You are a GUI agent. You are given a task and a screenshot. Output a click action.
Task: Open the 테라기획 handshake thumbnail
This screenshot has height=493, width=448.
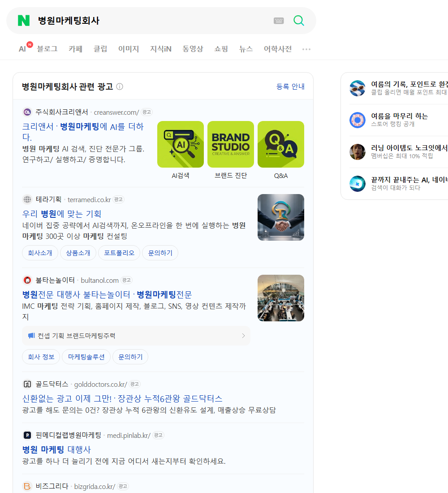tap(281, 217)
